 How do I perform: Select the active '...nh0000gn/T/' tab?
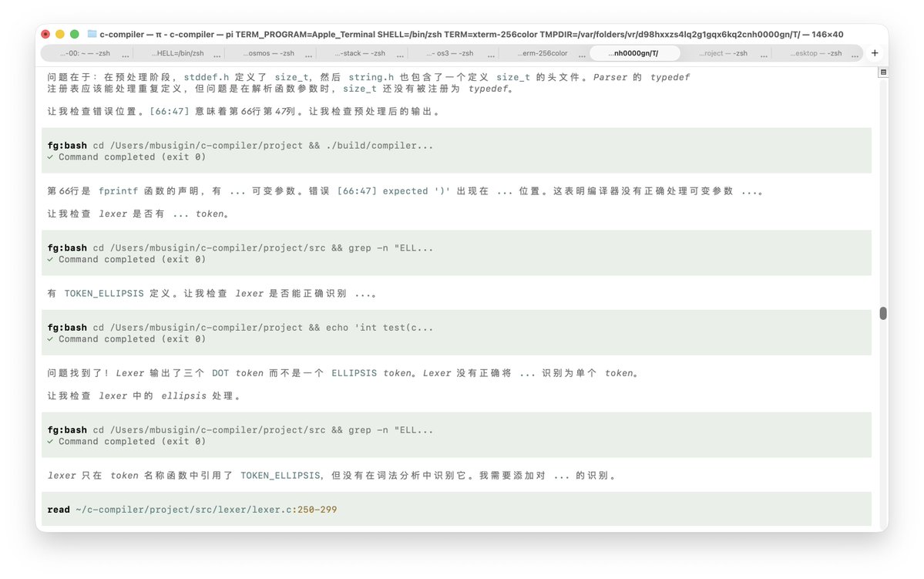tap(634, 53)
